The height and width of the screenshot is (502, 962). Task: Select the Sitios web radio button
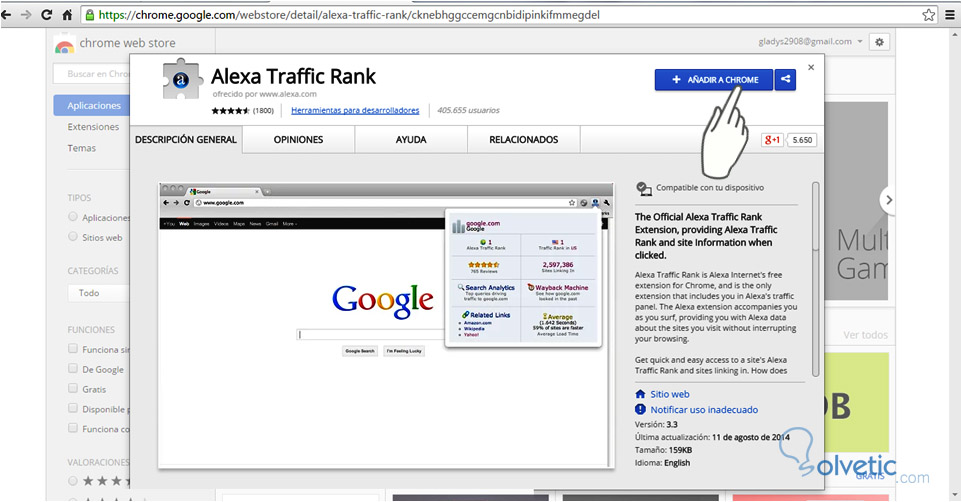click(73, 236)
